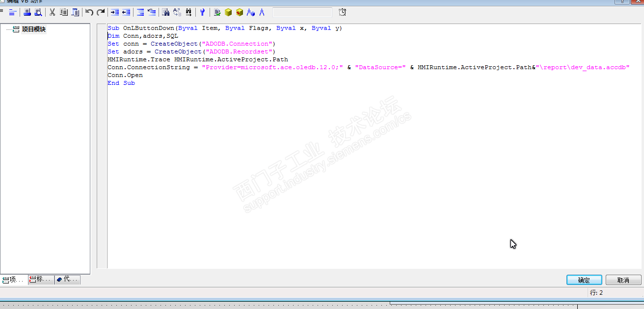Switch to the 代... bottom tab

pyautogui.click(x=67, y=280)
